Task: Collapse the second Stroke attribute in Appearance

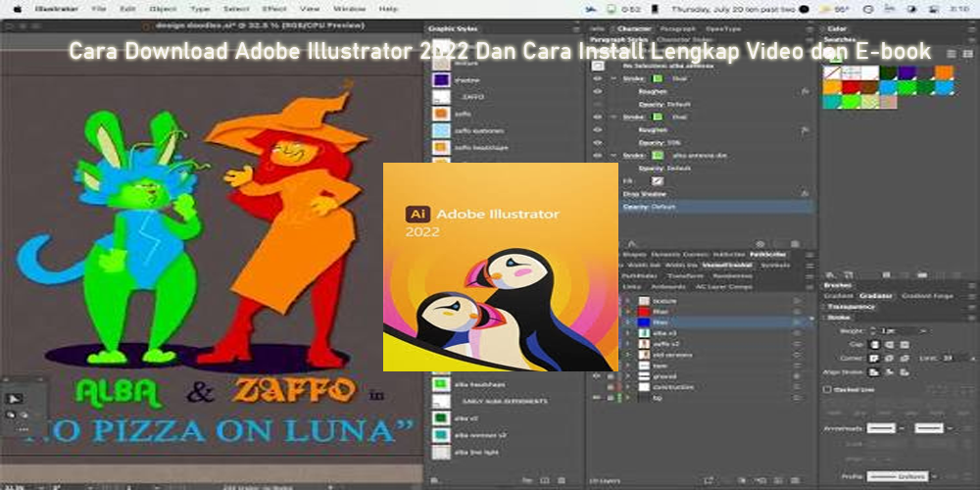Action: [x=613, y=117]
